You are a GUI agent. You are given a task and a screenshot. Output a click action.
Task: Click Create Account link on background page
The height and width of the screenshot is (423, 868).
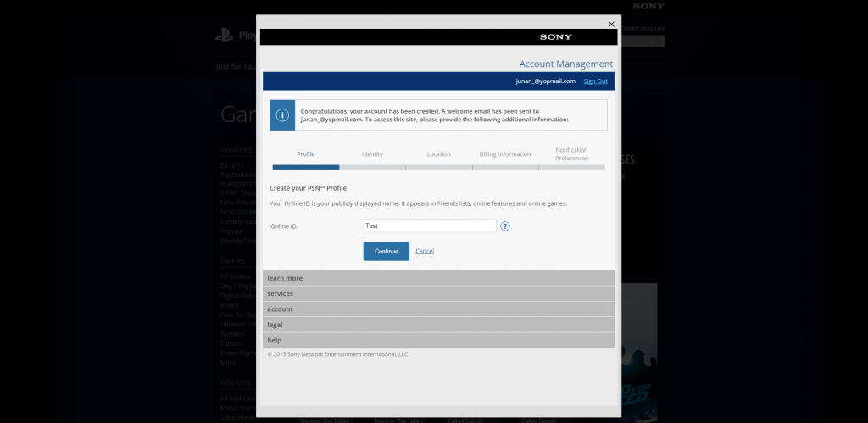point(643,28)
